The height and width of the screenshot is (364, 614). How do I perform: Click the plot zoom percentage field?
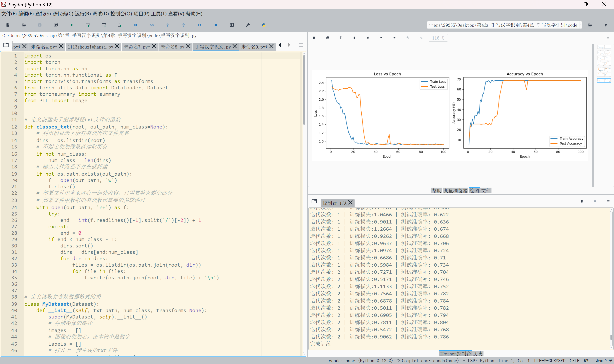pyautogui.click(x=438, y=38)
